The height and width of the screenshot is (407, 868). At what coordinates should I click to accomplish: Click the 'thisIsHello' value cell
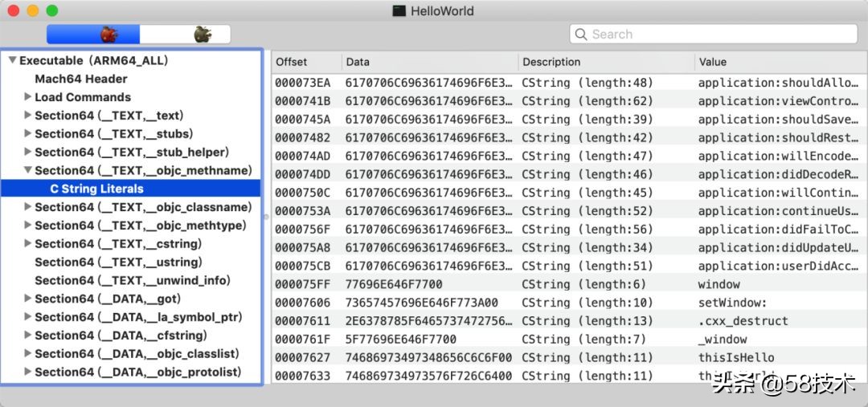tap(736, 357)
